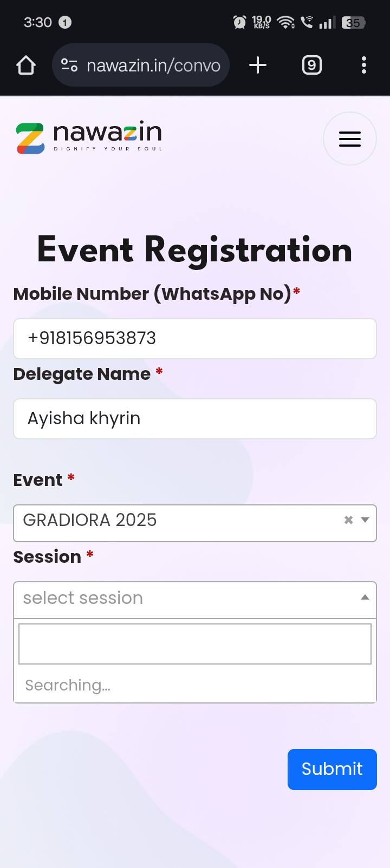Expand the Event dropdown arrow
The height and width of the screenshot is (868, 390).
coord(365,520)
